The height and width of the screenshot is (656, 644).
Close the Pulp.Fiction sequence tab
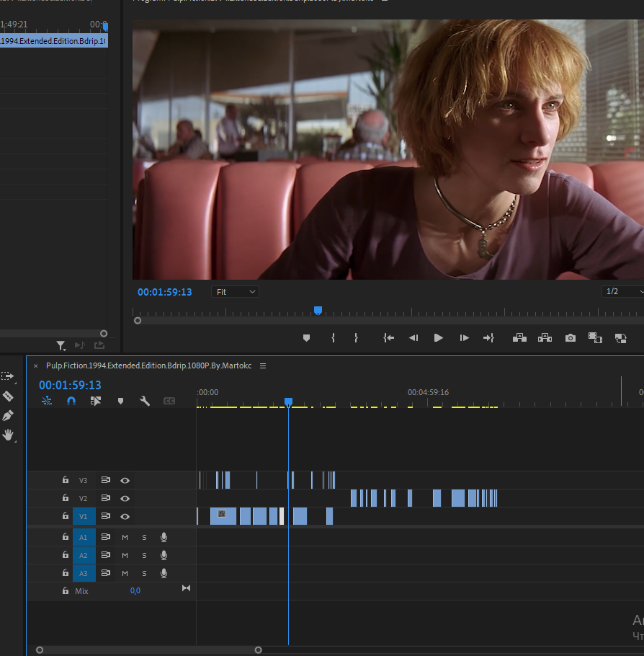tap(35, 365)
